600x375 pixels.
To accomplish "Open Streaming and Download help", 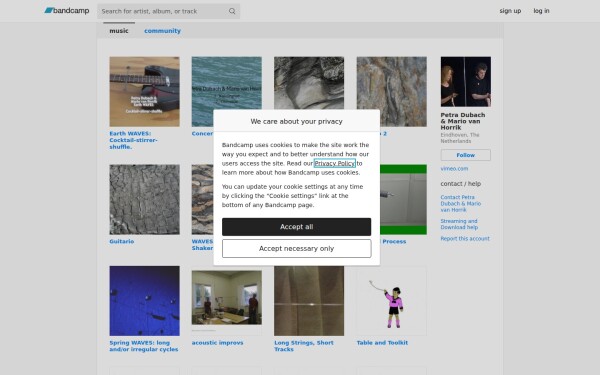I will [459, 224].
